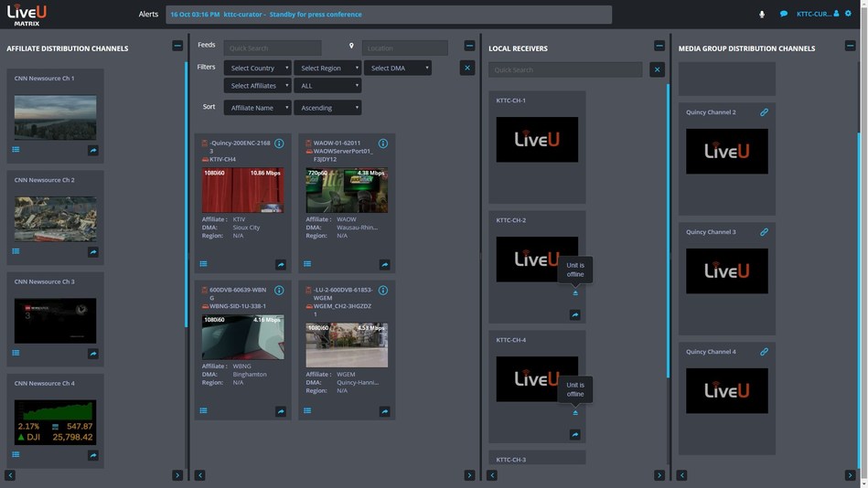Show info for Quincy-200ENC KTIV feed
868x488 pixels.
(279, 143)
